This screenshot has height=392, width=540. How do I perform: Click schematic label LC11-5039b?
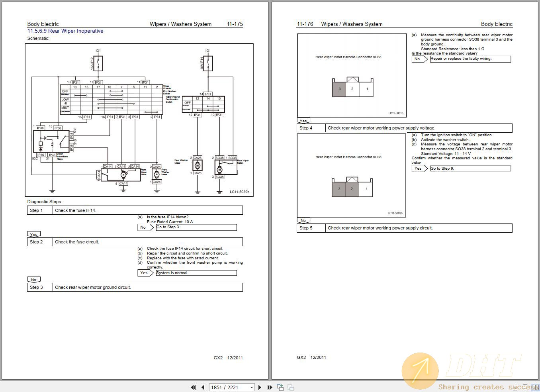coord(239,192)
